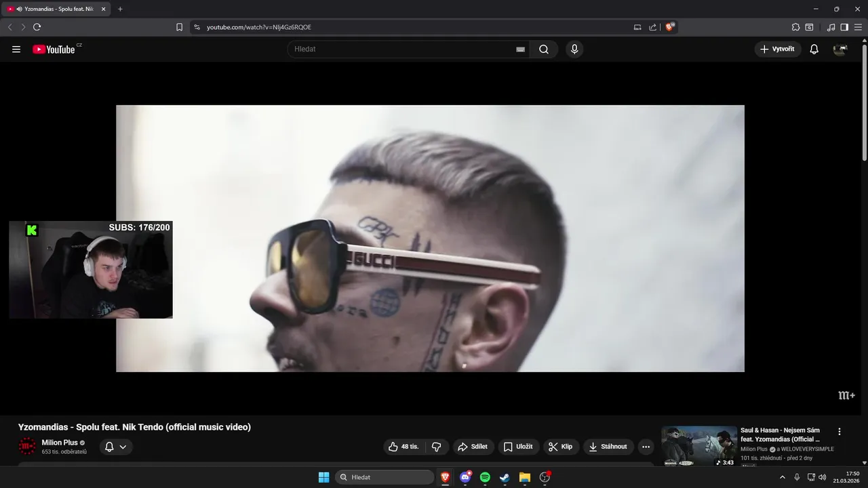Open File Explorer from the taskbar
The width and height of the screenshot is (868, 488).
click(x=524, y=477)
